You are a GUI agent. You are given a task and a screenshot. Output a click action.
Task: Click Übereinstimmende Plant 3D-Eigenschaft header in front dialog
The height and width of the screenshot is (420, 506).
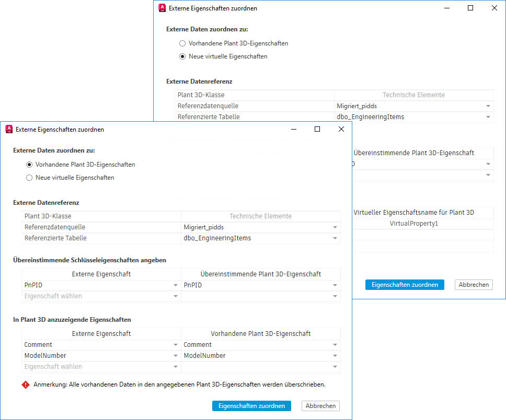tap(261, 274)
